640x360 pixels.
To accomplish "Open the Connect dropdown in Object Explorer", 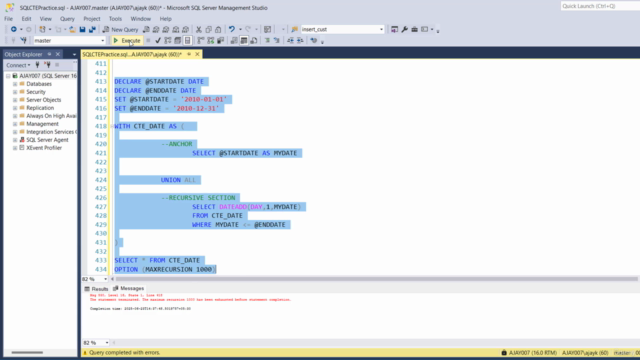I will coord(18,65).
